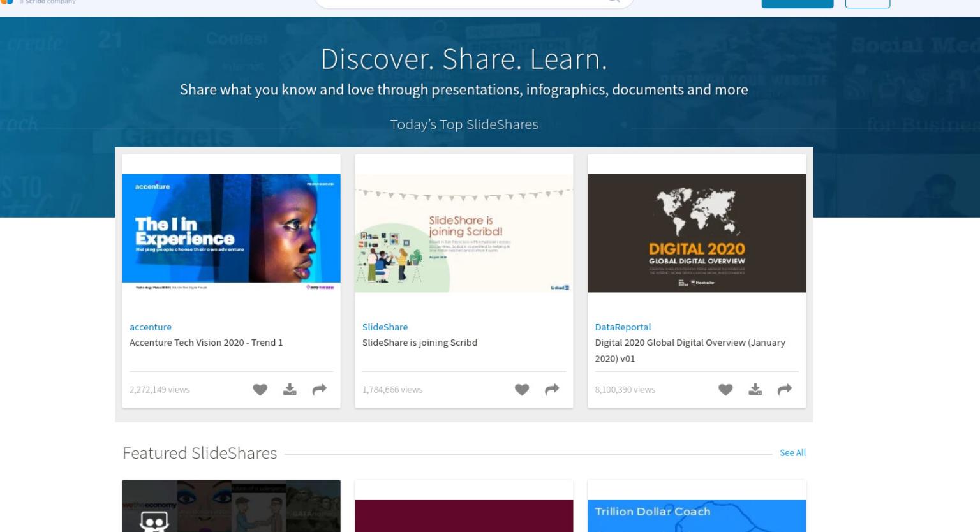Select the Share what you know tagline
The height and width of the screenshot is (532, 980).
[464, 90]
